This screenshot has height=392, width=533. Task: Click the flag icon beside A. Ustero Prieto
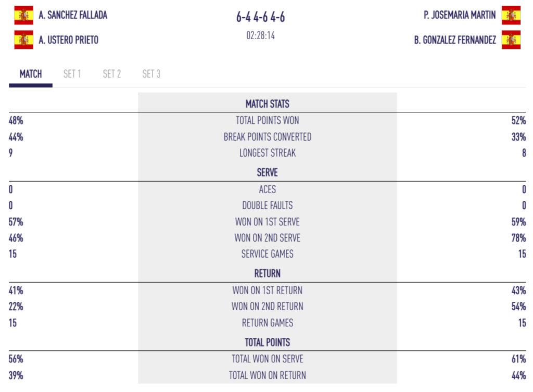click(x=23, y=40)
